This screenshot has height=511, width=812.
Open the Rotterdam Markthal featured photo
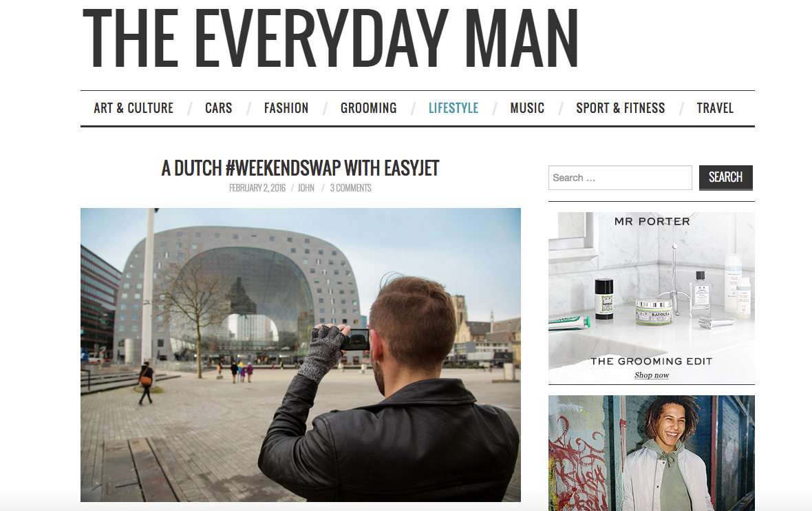[x=300, y=355]
